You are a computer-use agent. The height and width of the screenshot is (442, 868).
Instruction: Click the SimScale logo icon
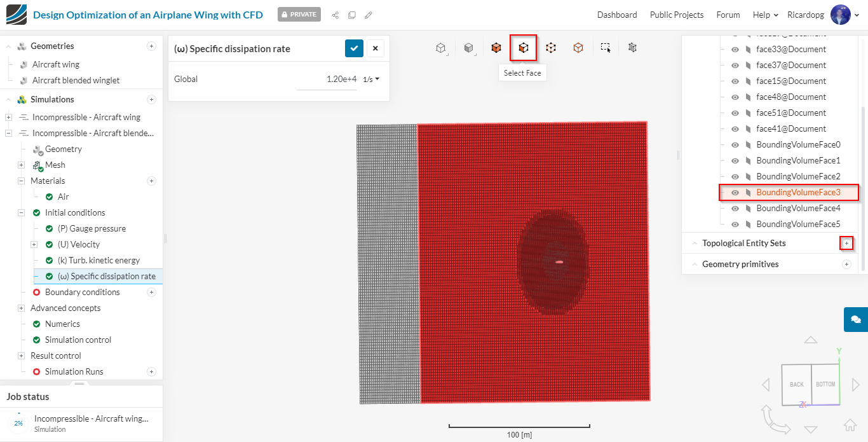[x=16, y=15]
